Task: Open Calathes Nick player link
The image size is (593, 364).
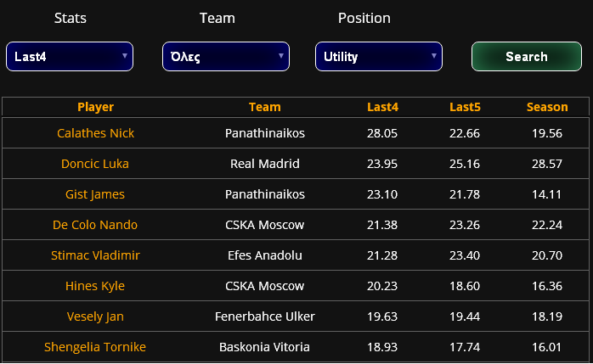Action: 95,133
